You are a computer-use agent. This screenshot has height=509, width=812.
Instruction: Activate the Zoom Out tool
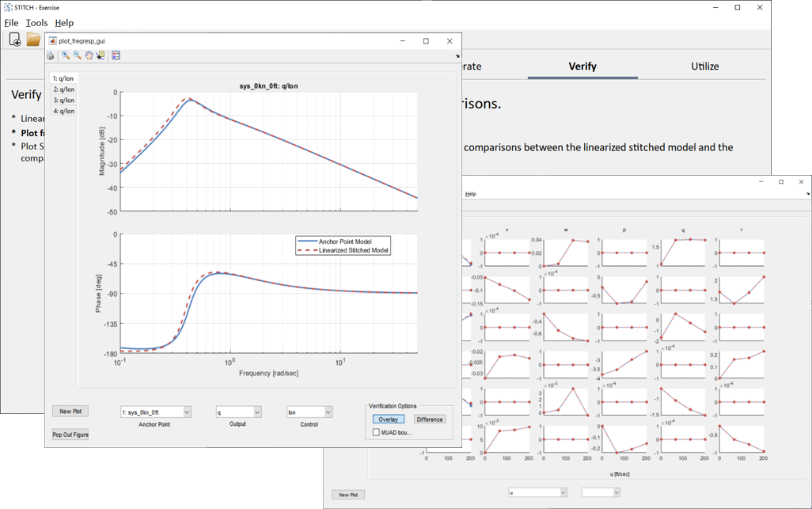pyautogui.click(x=77, y=55)
